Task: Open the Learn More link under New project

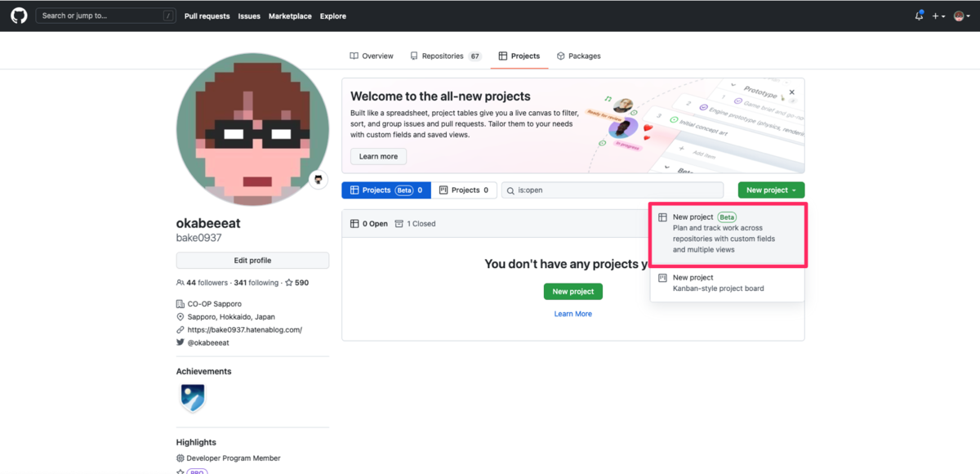Action: click(573, 314)
